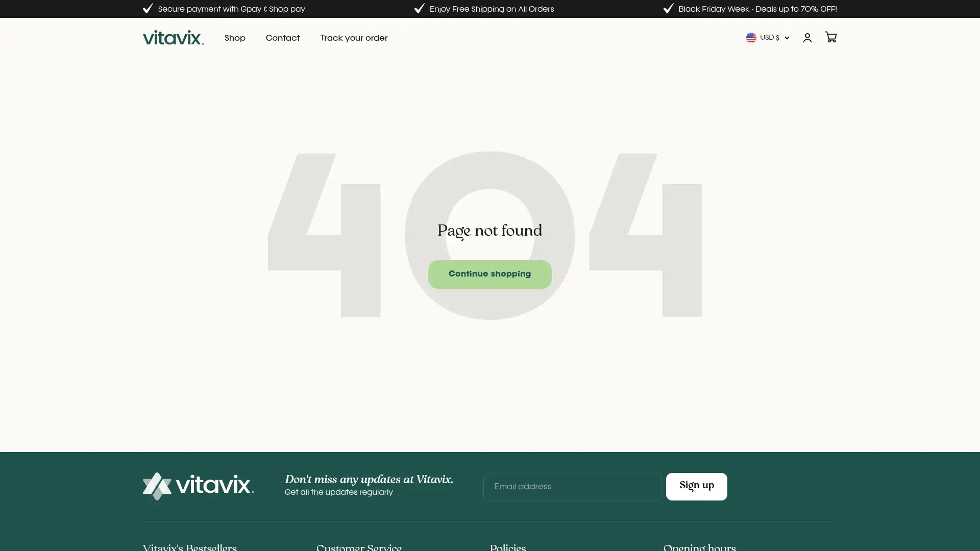Click the Policies footer heading
Screen dimensions: 980x551
click(x=507, y=547)
